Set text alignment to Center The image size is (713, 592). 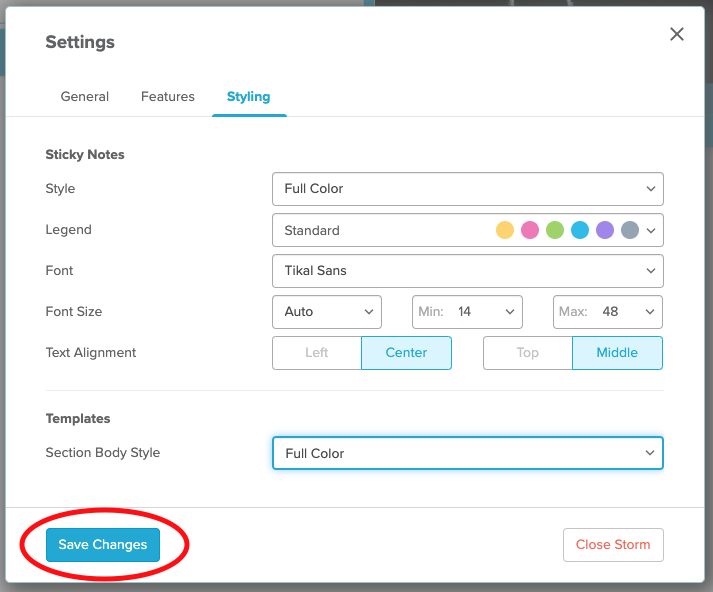tap(406, 353)
